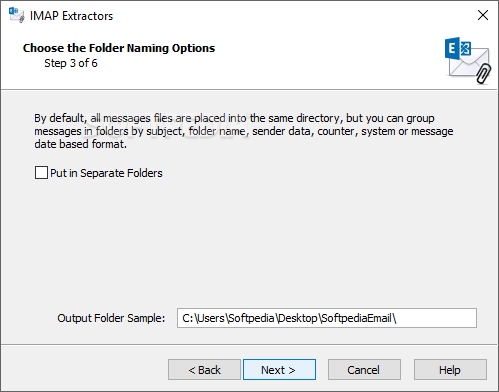499x392 pixels.
Task: Click the paperclip on the header graphic
Action: coord(483,74)
